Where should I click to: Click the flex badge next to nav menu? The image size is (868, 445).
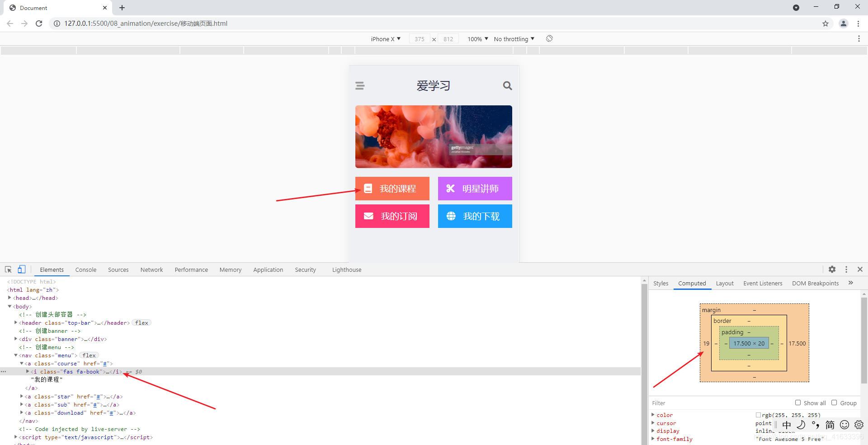[89, 355]
